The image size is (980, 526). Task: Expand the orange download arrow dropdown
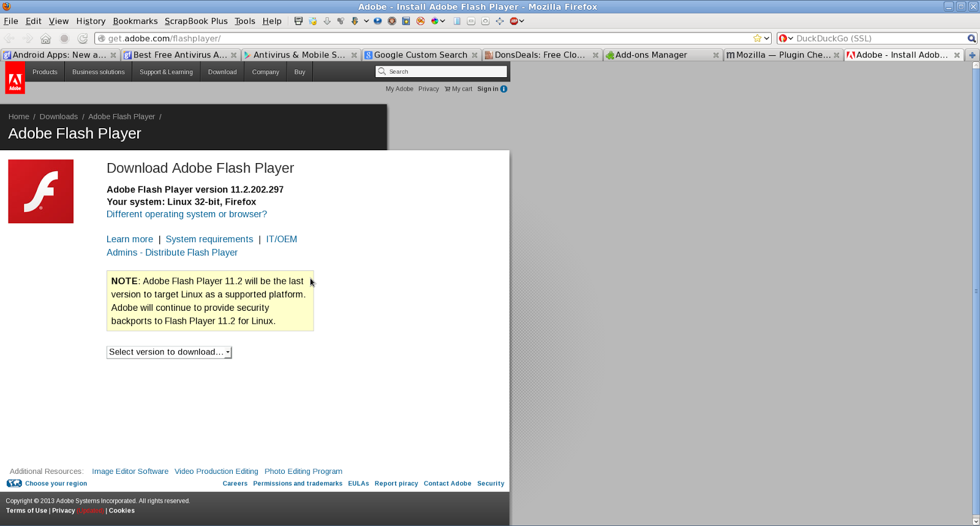click(x=366, y=21)
